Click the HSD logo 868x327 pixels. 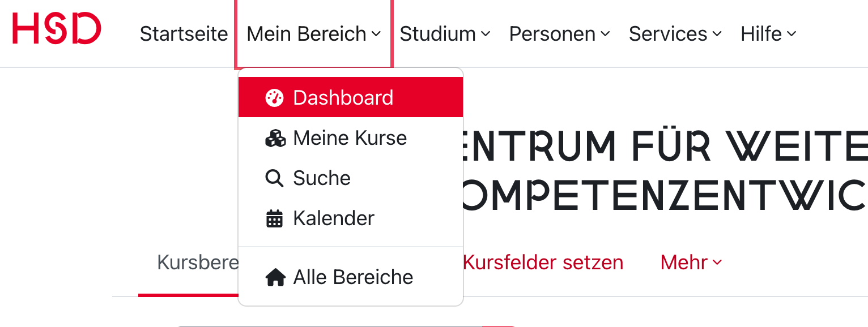coord(57,29)
